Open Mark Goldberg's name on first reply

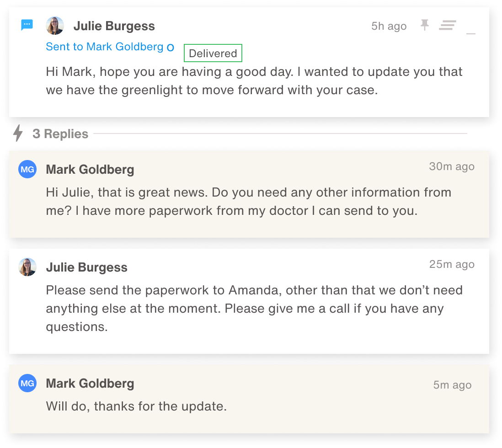(x=90, y=170)
